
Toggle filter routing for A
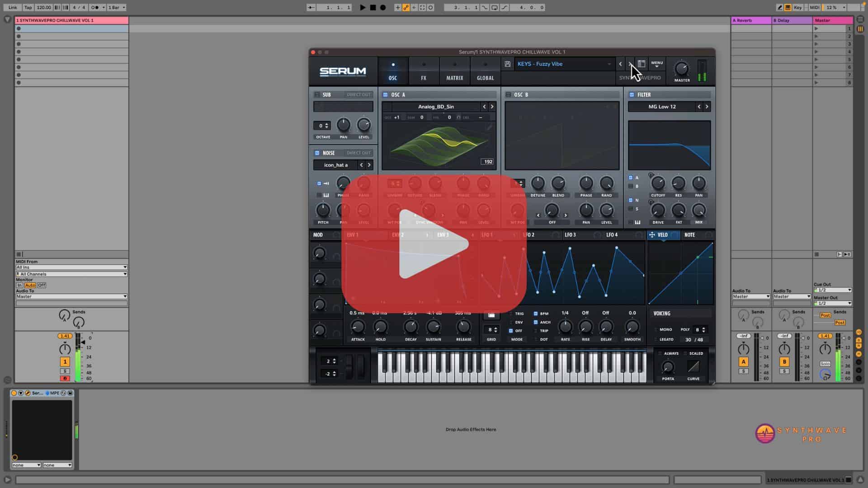(631, 178)
